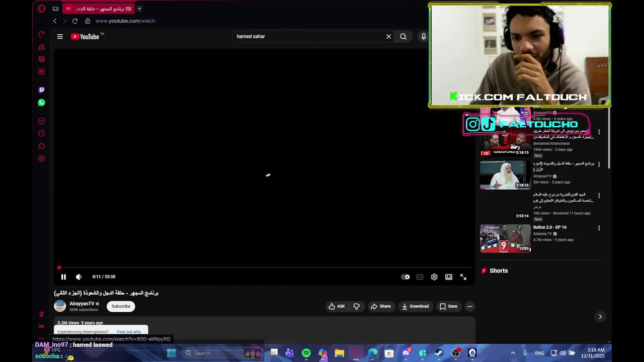Screen dimensions: 644x362
Task: Open options for 2:53:14 streamed video
Action: 599,196
